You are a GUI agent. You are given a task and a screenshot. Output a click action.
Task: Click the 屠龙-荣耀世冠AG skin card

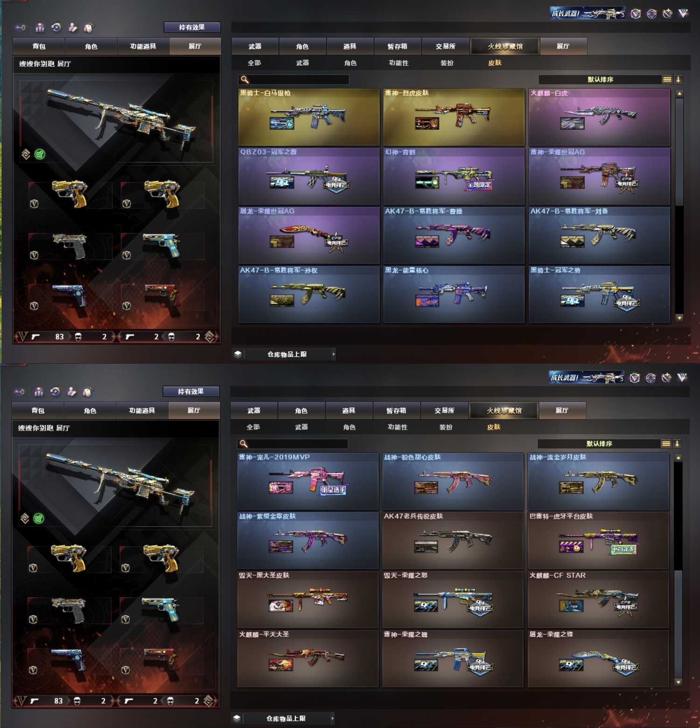[x=309, y=235]
